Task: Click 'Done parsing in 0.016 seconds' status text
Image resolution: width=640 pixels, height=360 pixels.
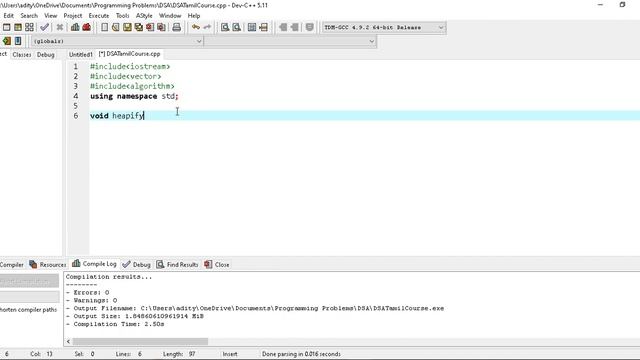Action: tap(301, 354)
